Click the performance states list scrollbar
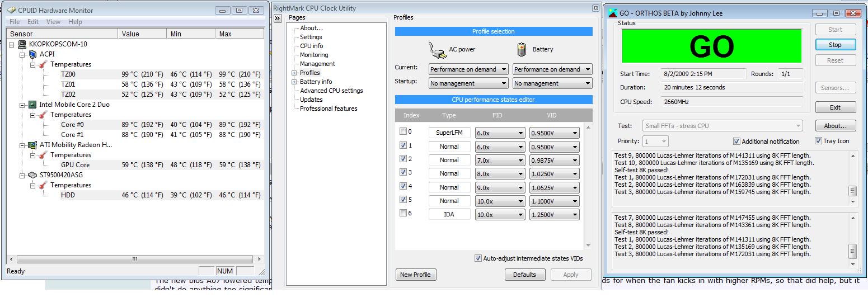 pos(588,186)
